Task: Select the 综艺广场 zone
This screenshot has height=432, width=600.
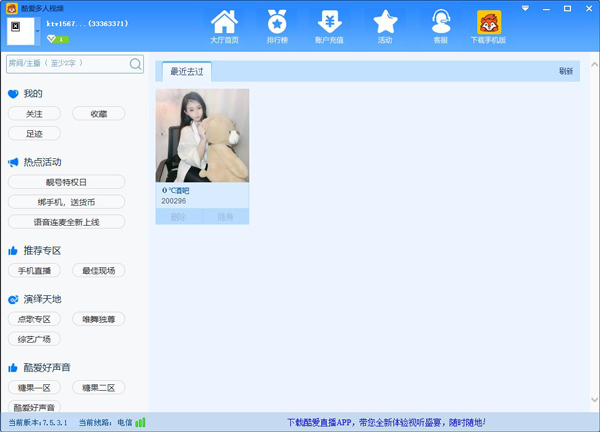Action: point(34,339)
